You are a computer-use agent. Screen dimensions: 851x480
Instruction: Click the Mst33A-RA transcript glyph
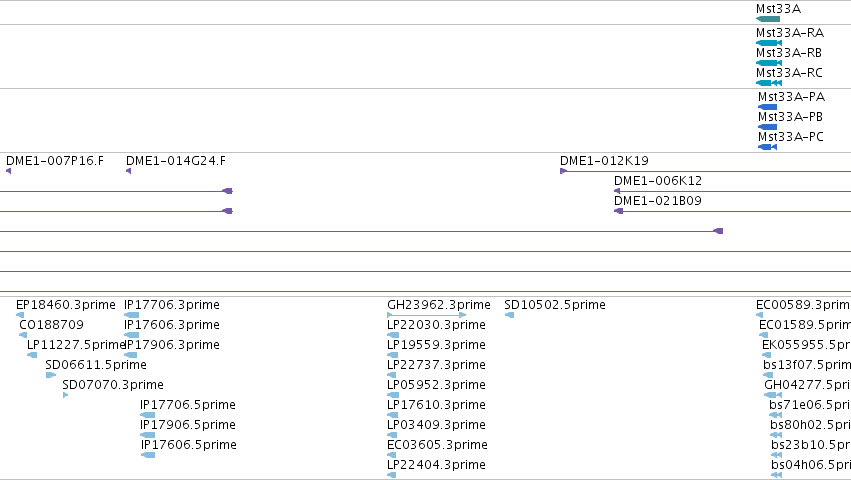(769, 43)
